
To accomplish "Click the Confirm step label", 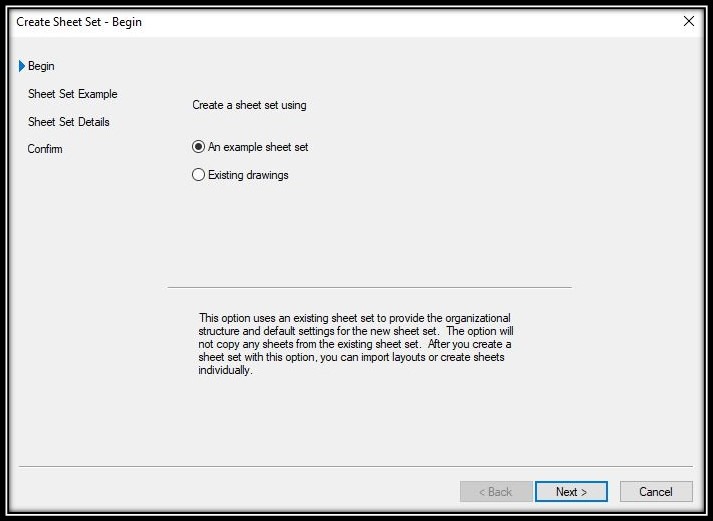I will pyautogui.click(x=45, y=149).
